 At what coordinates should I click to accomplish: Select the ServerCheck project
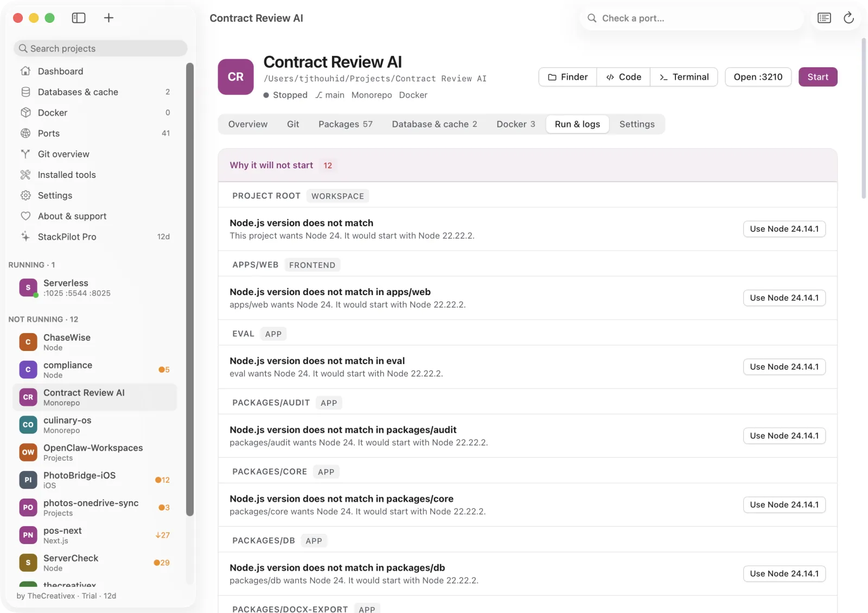coord(95,563)
